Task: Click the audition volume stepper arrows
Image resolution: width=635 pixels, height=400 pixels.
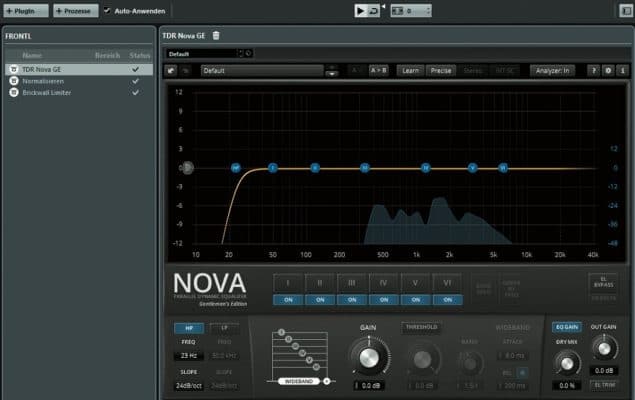Action: pos(428,11)
